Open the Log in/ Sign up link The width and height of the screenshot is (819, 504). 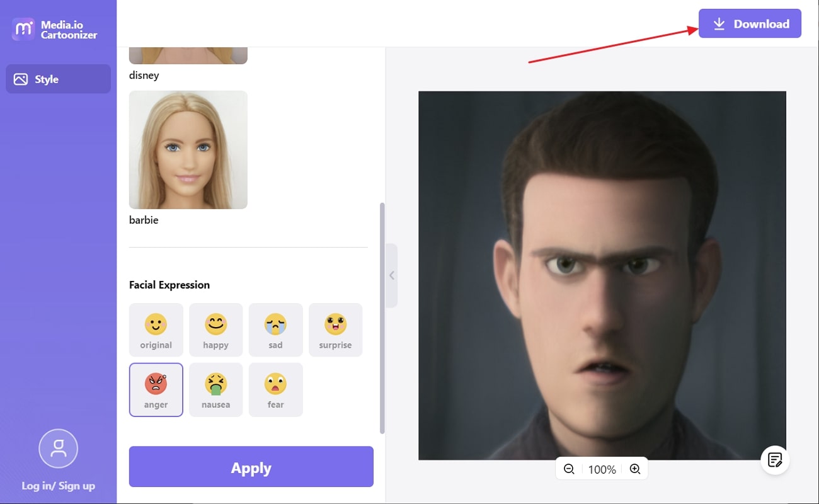pos(58,486)
